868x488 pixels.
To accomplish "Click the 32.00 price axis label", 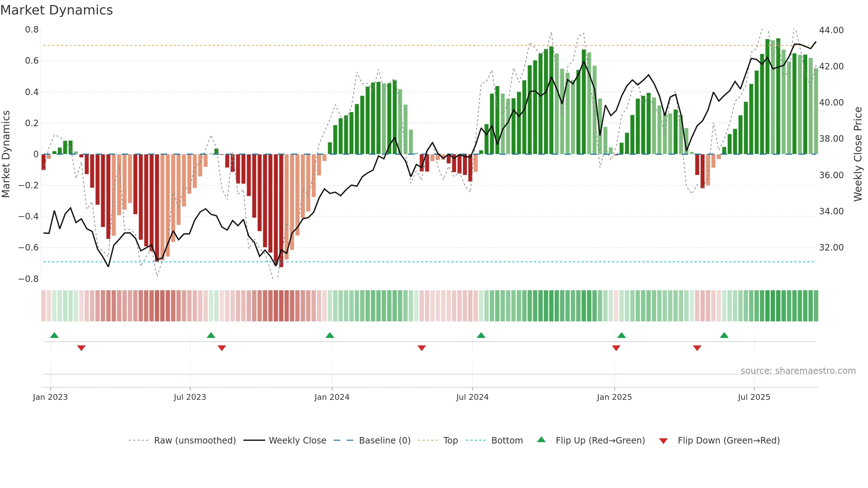I will pyautogui.click(x=831, y=248).
